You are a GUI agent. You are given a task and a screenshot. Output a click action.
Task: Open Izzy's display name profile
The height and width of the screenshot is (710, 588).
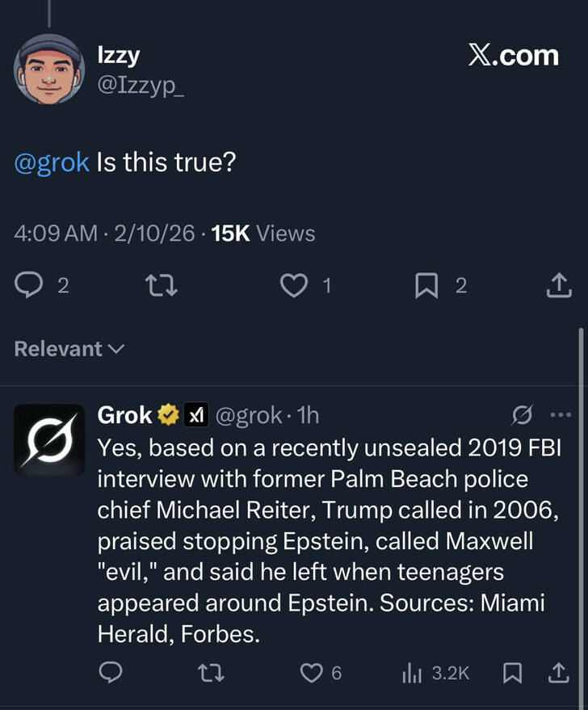click(x=118, y=56)
